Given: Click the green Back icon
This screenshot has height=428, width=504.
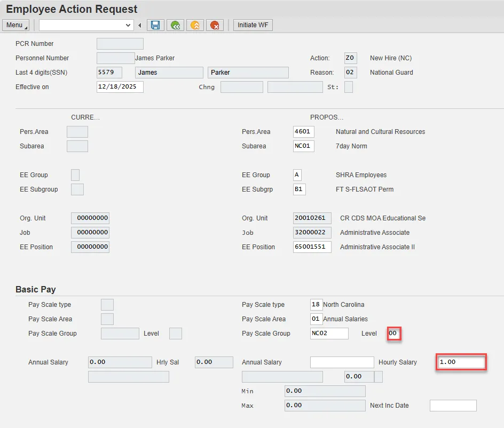Looking at the screenshot, I should tap(175, 25).
